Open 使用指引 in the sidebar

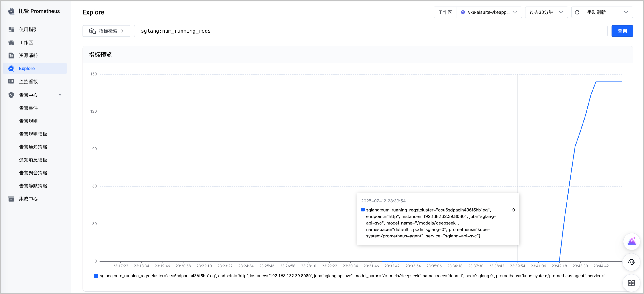[x=35, y=29]
